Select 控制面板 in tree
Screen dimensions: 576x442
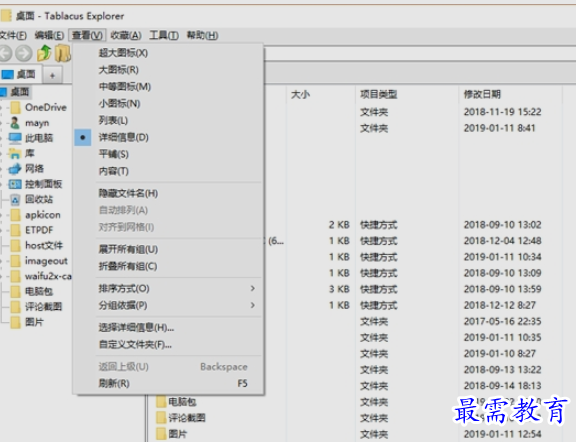[x=44, y=184]
